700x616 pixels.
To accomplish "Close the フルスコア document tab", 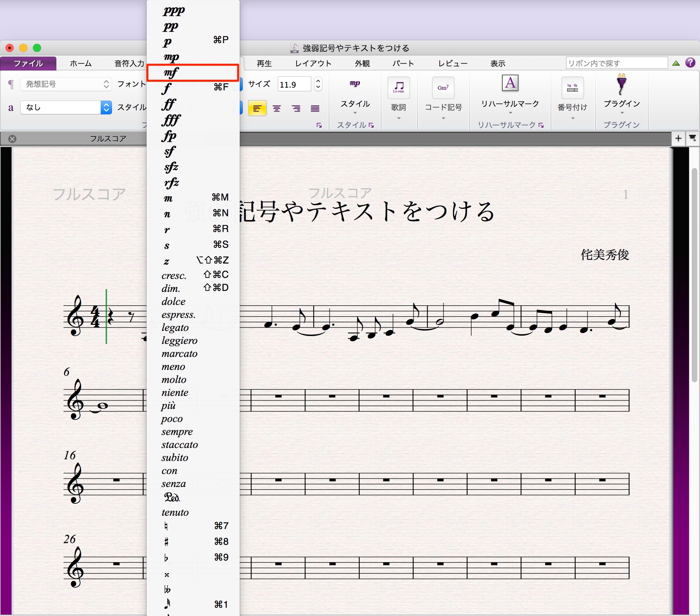I will (x=12, y=139).
